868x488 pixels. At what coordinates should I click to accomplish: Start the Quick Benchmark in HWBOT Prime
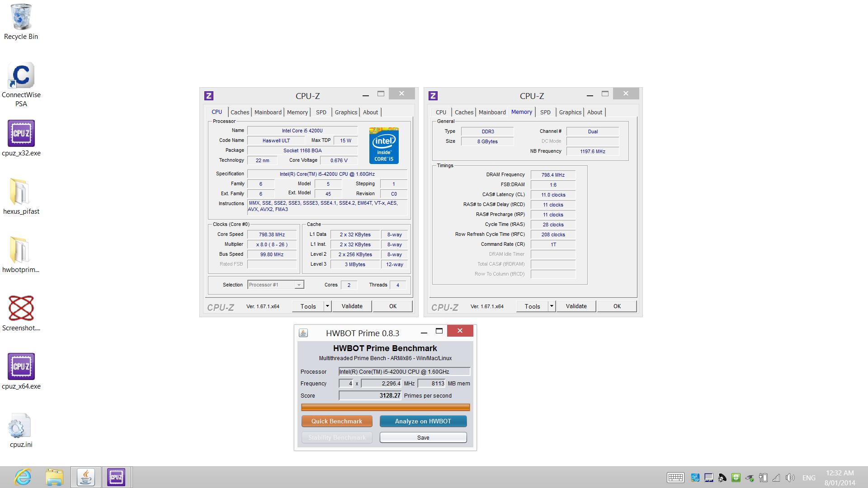point(337,421)
